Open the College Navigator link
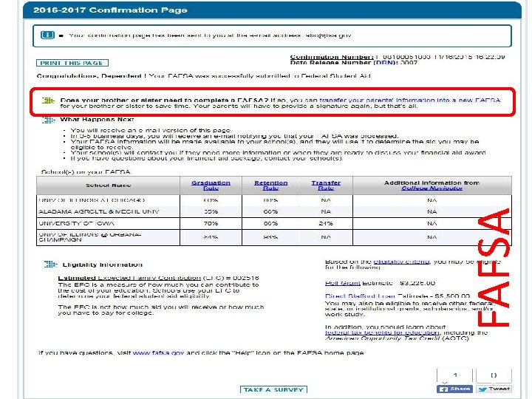 click(432, 188)
